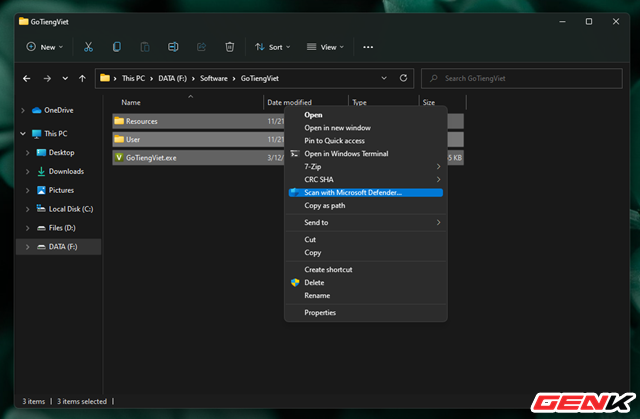This screenshot has height=419, width=640.
Task: Click the Paste toolbar icon
Action: point(145,47)
